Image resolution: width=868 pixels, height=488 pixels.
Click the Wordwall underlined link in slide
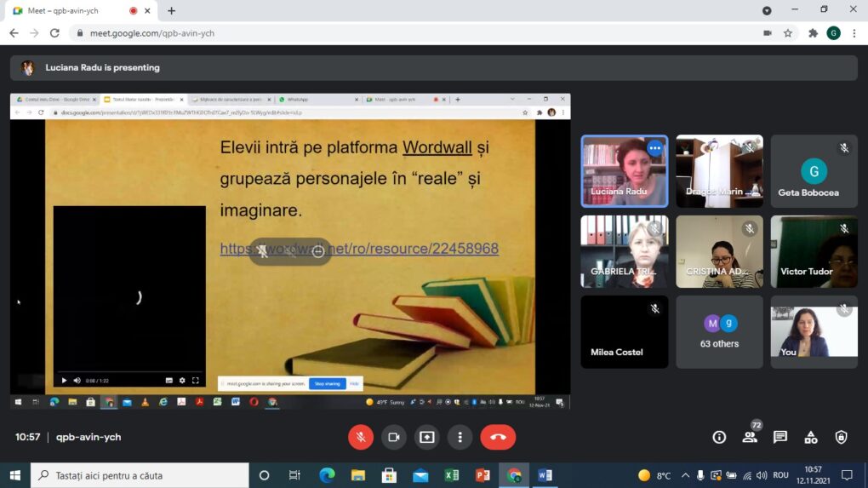[437, 147]
